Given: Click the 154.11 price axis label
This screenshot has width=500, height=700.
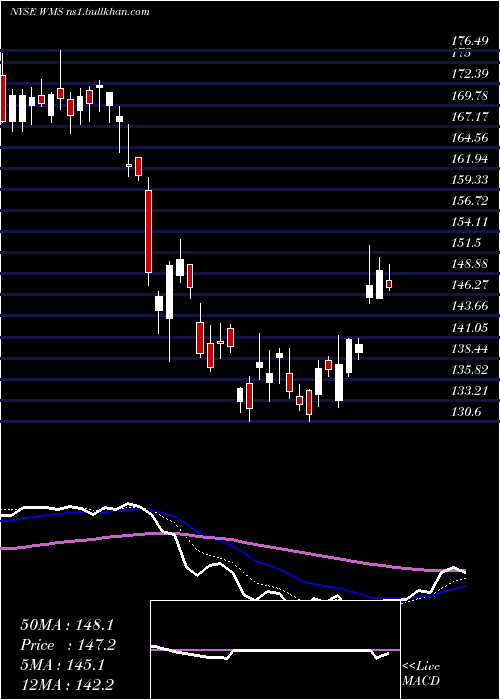Looking at the screenshot, I should click(x=470, y=222).
